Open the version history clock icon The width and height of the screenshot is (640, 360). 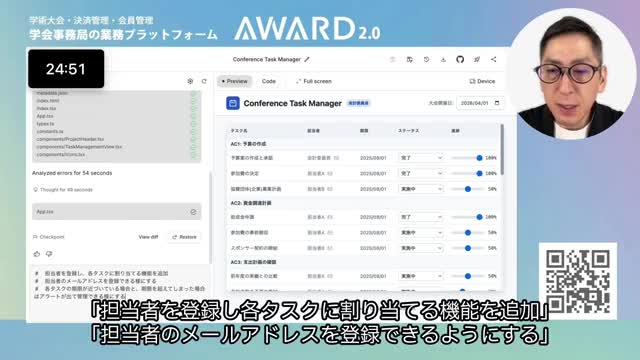(x=426, y=60)
